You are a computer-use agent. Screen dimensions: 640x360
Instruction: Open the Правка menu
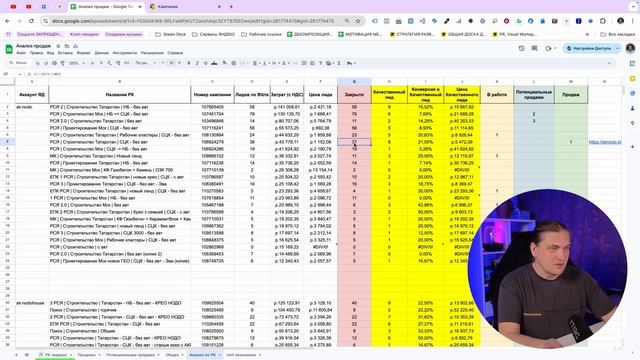(36, 53)
